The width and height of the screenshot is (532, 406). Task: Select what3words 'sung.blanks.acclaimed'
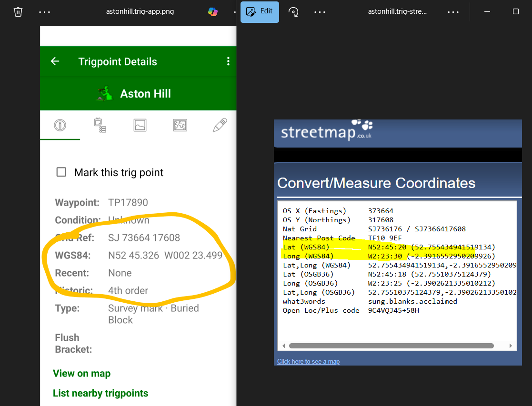tap(412, 302)
